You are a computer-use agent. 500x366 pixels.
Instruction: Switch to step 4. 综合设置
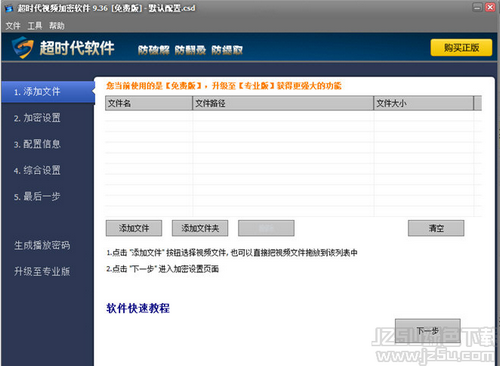tap(37, 170)
